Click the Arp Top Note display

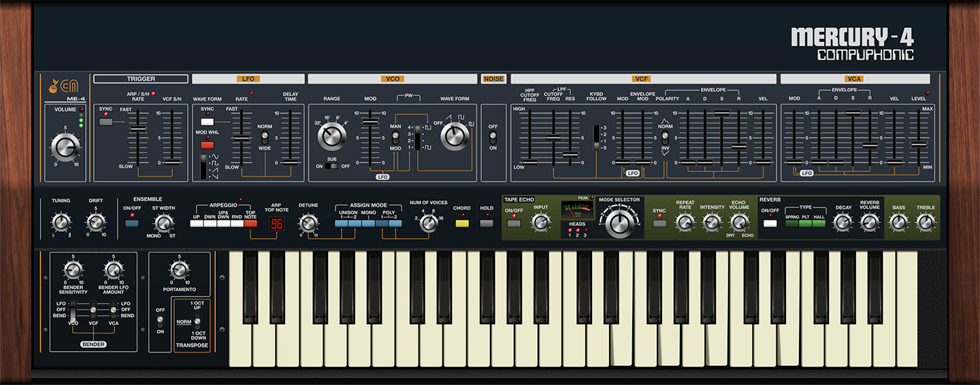point(276,223)
